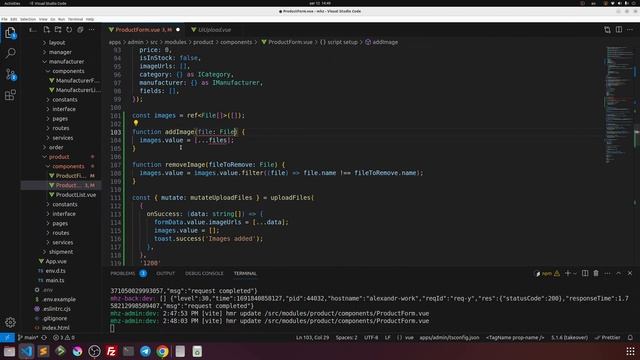
Task: Open launch profile dropdown next to plus
Action: click(575, 273)
